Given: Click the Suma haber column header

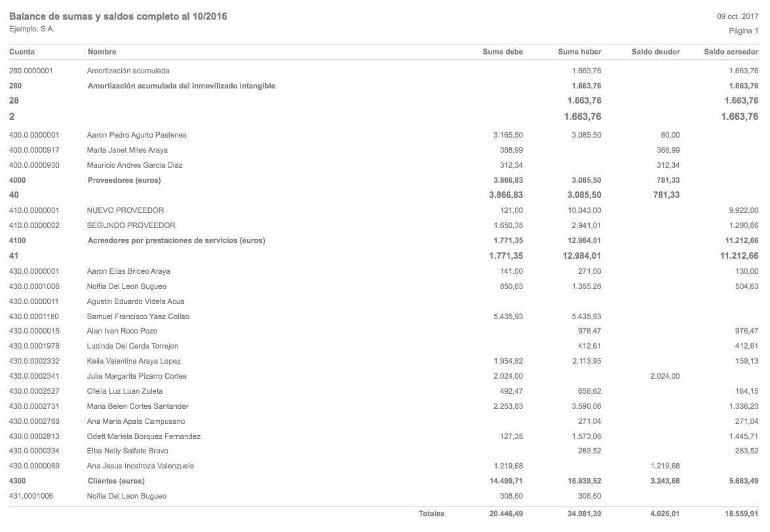Looking at the screenshot, I should pos(579,52).
